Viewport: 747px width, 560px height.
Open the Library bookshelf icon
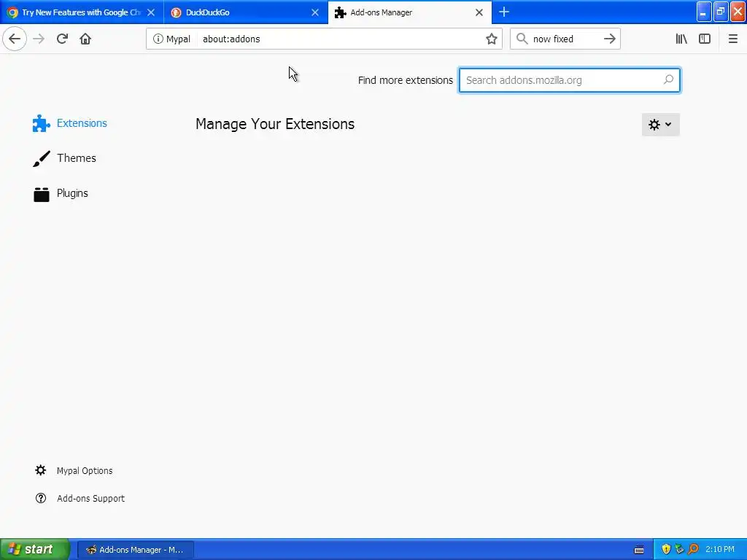pyautogui.click(x=681, y=39)
